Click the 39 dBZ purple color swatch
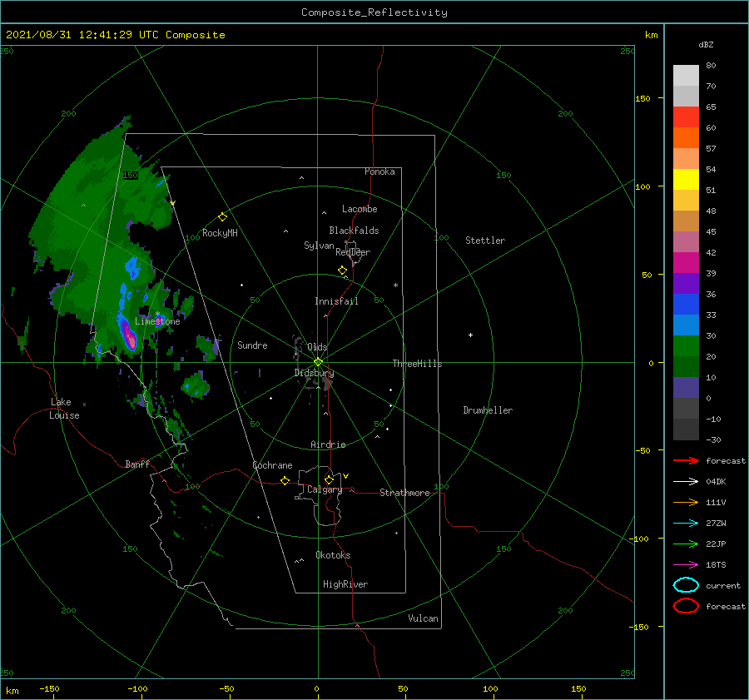Screen dimensions: 749x700 pos(686,283)
